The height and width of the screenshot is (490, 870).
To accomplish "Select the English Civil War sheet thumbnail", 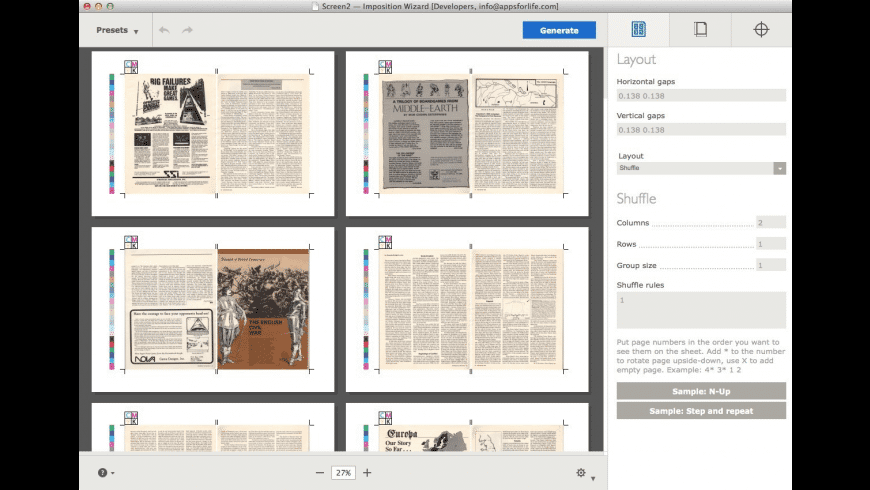I will click(x=213, y=309).
